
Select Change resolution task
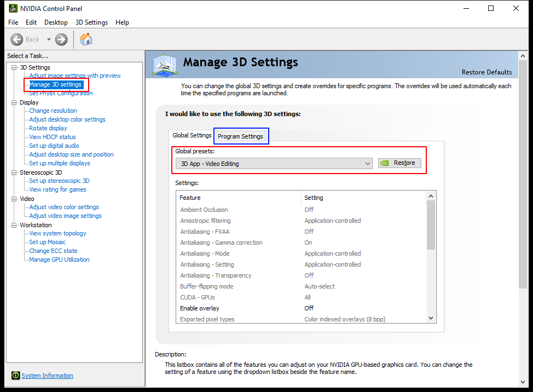(53, 111)
